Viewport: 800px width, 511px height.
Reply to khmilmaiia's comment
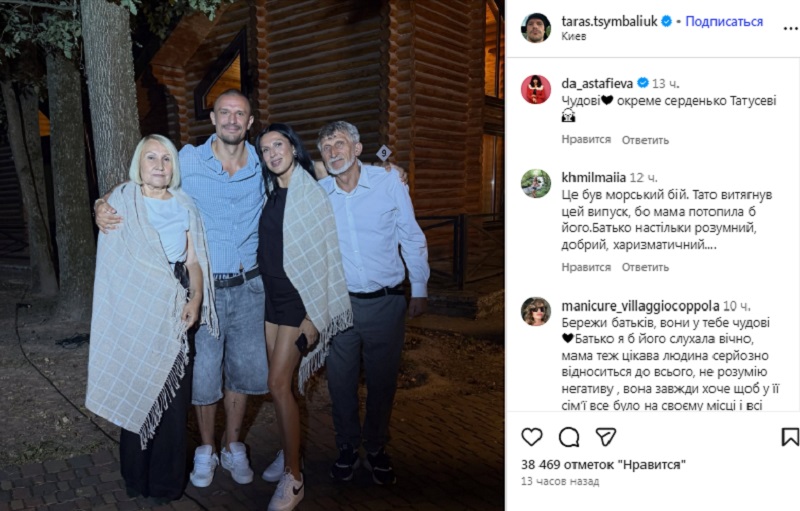[645, 267]
